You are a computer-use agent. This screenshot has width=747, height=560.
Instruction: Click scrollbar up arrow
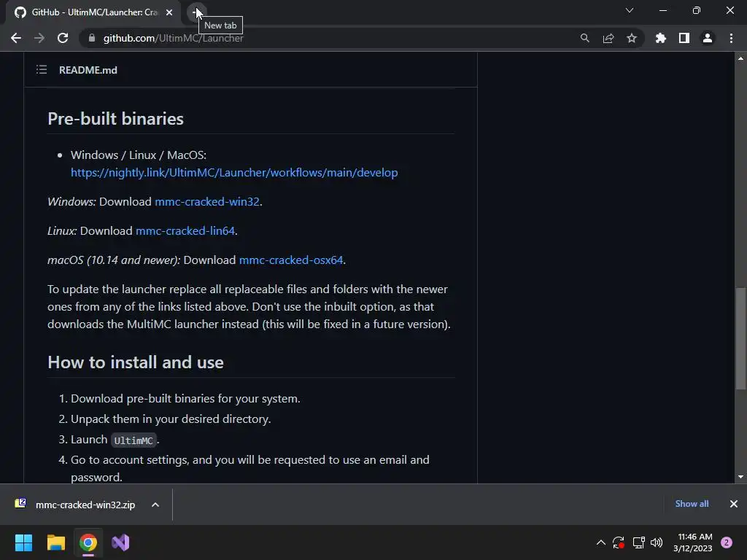tap(740, 58)
